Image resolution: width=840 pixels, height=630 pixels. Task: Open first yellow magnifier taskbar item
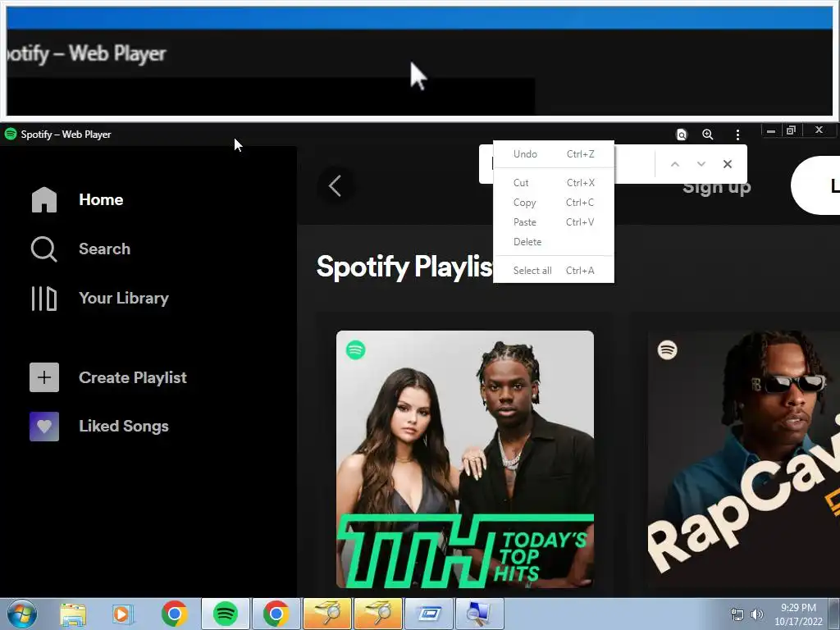pyautogui.click(x=326, y=614)
